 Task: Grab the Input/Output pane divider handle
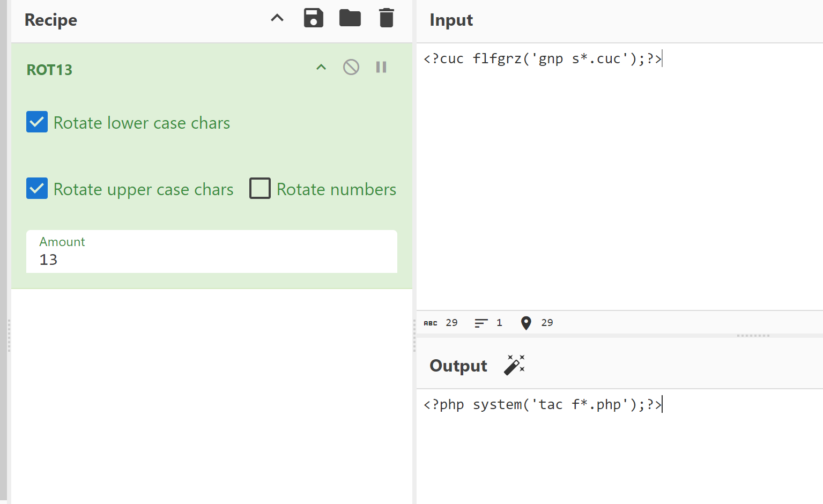click(753, 336)
